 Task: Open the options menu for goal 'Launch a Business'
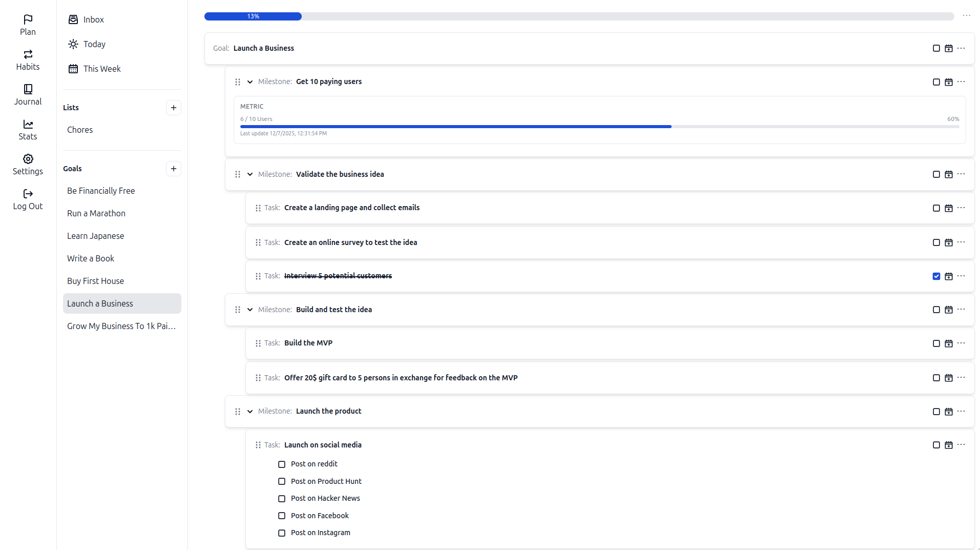point(961,48)
